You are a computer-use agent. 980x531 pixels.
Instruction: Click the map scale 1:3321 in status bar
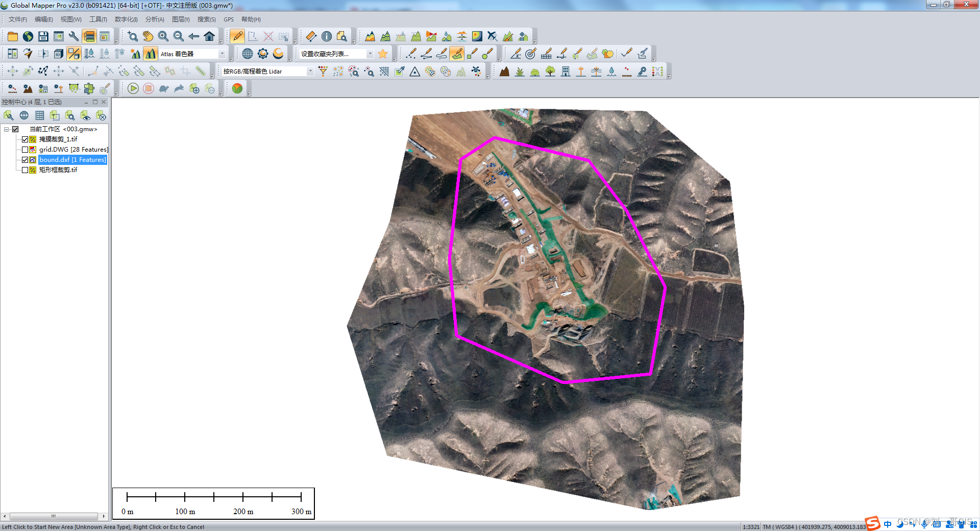click(x=751, y=527)
